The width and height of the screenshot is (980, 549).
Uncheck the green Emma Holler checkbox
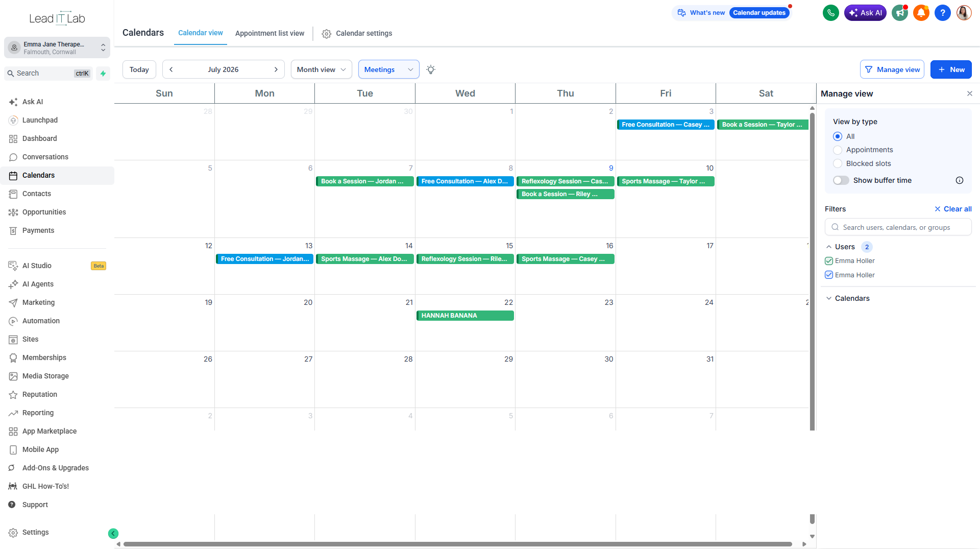pyautogui.click(x=828, y=261)
